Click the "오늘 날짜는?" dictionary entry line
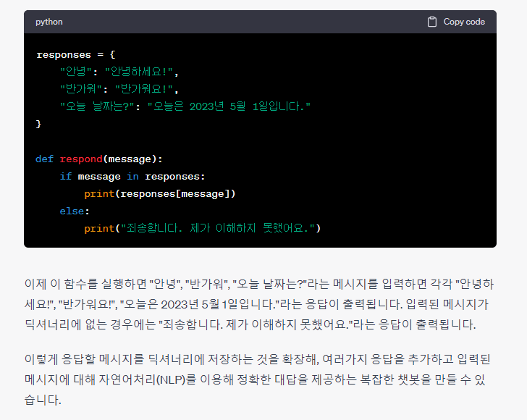Image resolution: width=527 pixels, height=420 pixels. pos(185,106)
